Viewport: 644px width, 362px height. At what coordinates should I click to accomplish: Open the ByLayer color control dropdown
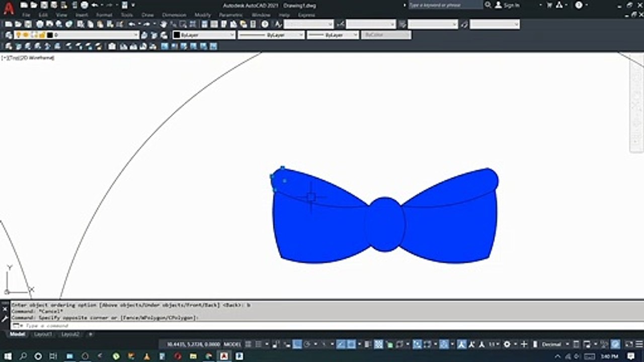click(x=231, y=35)
